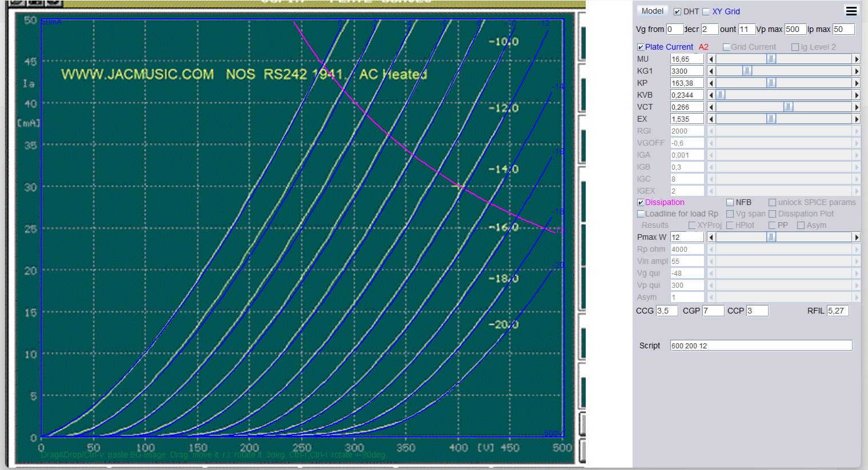
Task: Uncheck the DHT checkbox
Action: pos(677,11)
